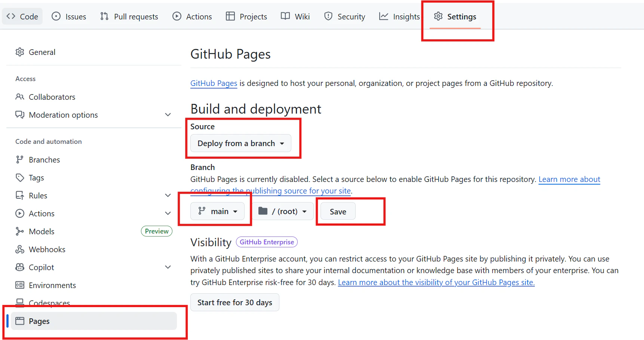The width and height of the screenshot is (644, 340).
Task: Click the Branches icon in sidebar
Action: coord(20,160)
